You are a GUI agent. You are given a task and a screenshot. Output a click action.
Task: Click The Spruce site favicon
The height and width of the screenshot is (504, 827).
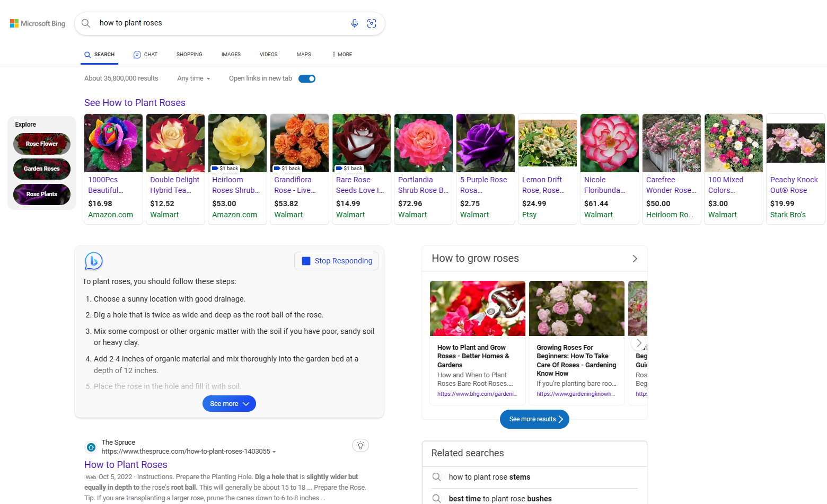91,447
